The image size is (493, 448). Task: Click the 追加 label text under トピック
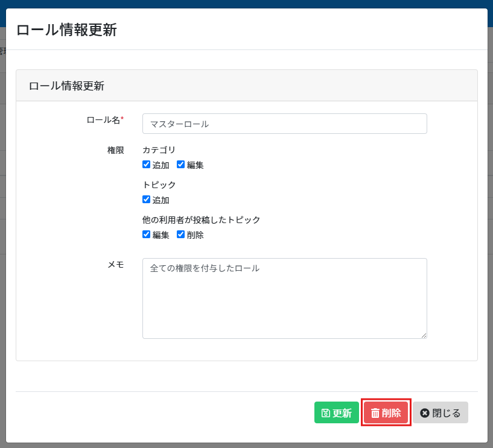pos(161,200)
